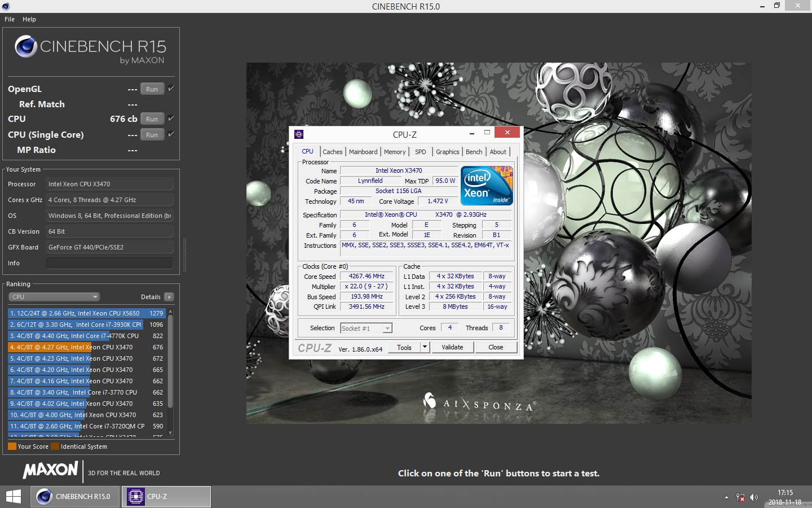Expand the CPU-Z Tools dropdown arrow

425,347
